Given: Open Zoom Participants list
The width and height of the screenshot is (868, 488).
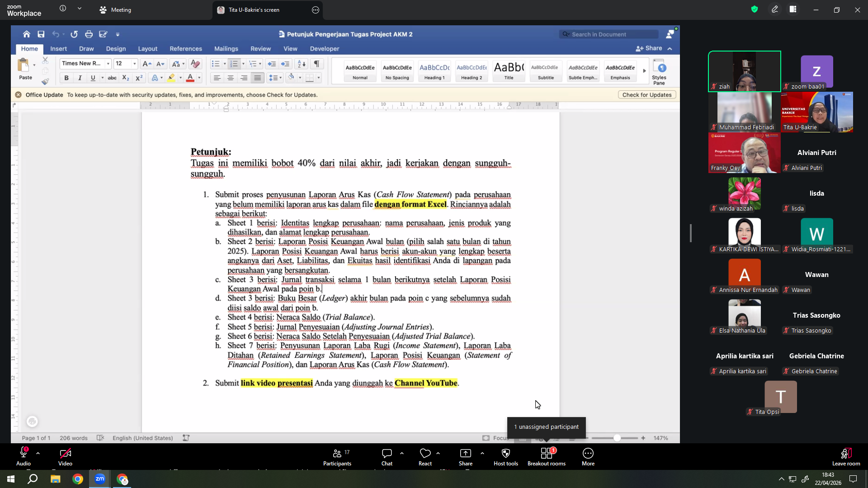Looking at the screenshot, I should (x=337, y=457).
